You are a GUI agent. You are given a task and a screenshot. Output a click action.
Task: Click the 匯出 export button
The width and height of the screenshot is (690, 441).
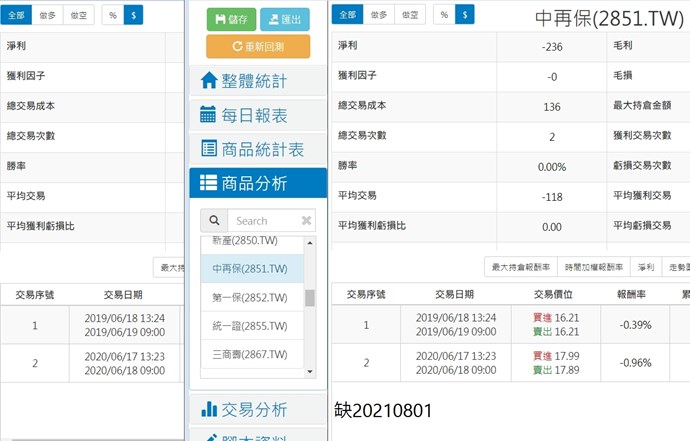pos(284,19)
